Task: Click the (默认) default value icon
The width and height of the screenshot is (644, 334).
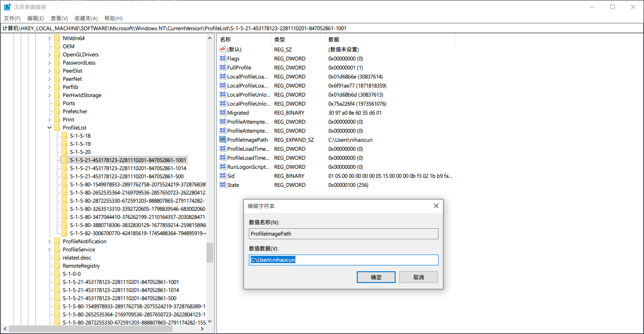Action: (222, 50)
